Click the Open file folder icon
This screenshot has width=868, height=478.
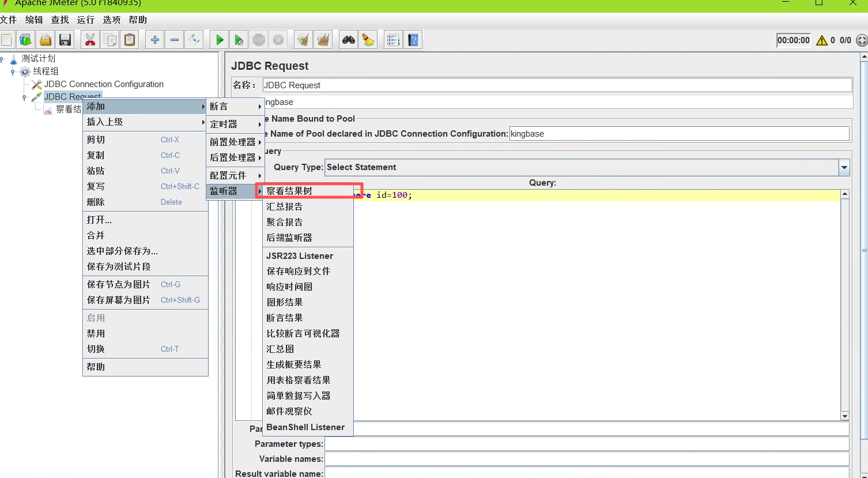(45, 40)
